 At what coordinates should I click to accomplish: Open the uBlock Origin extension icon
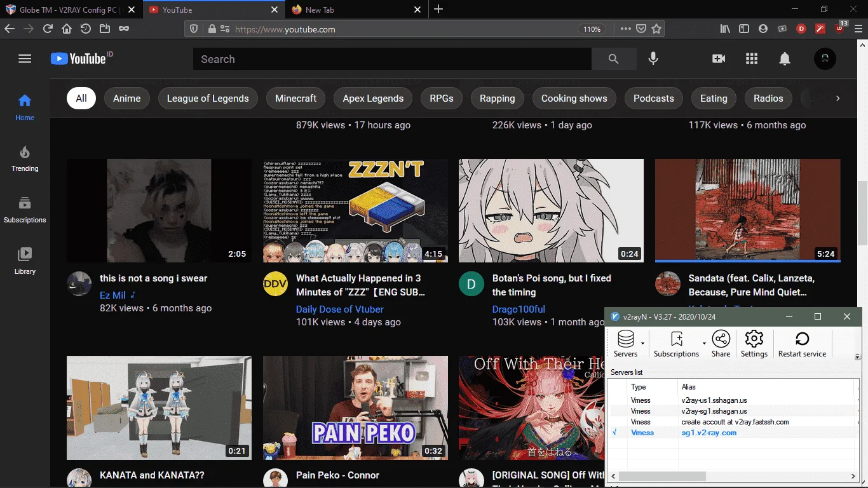click(x=840, y=28)
